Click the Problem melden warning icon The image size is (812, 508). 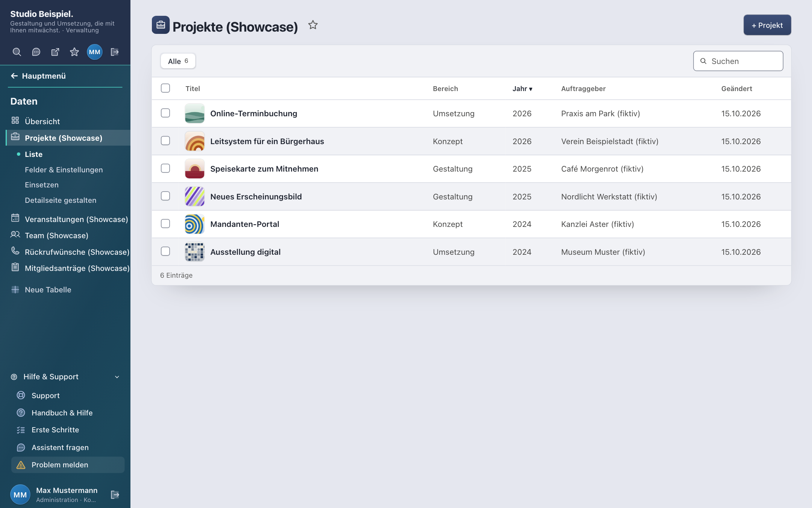click(21, 465)
